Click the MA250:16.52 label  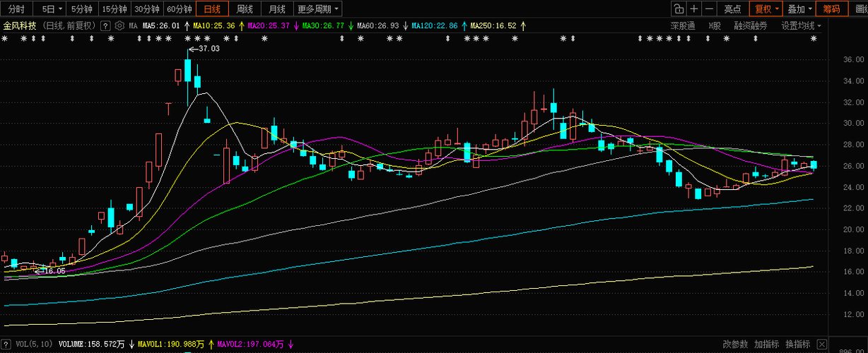click(x=493, y=25)
